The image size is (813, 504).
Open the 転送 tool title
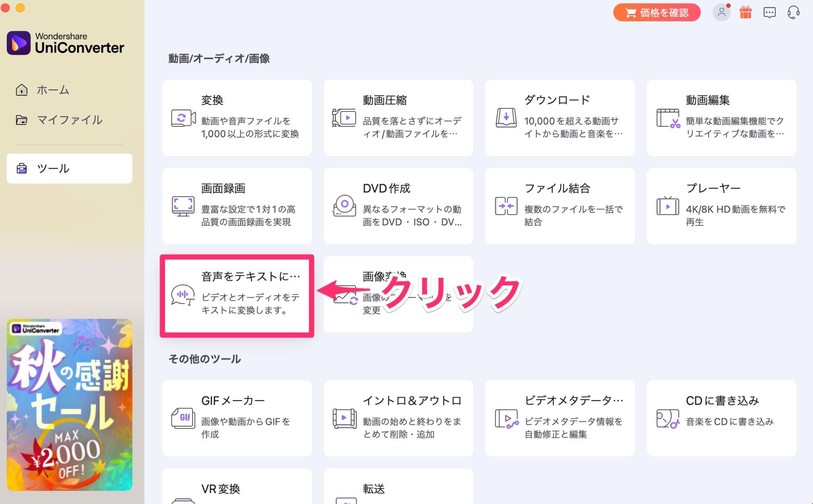point(374,489)
